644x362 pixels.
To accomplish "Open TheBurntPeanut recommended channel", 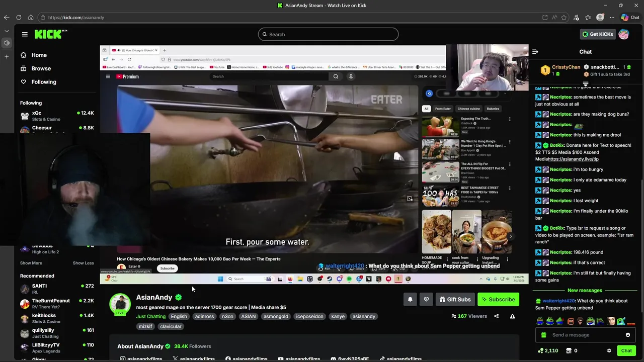I will coord(57,304).
